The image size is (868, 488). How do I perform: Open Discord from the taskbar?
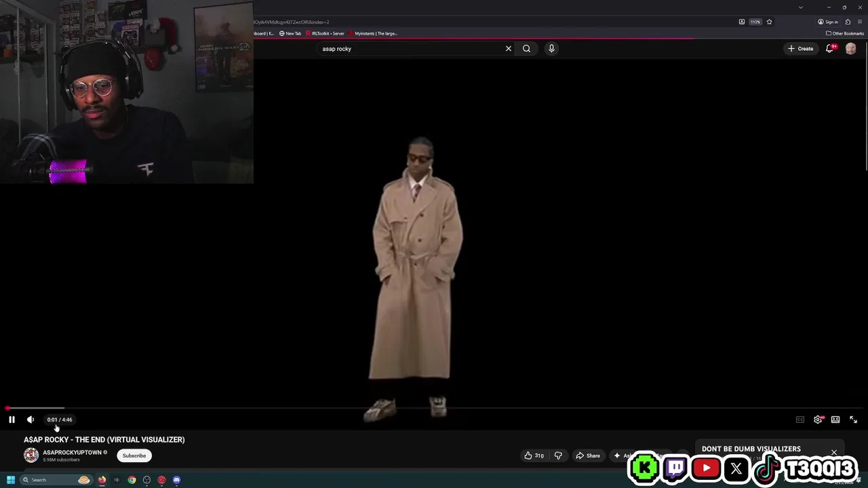(176, 480)
